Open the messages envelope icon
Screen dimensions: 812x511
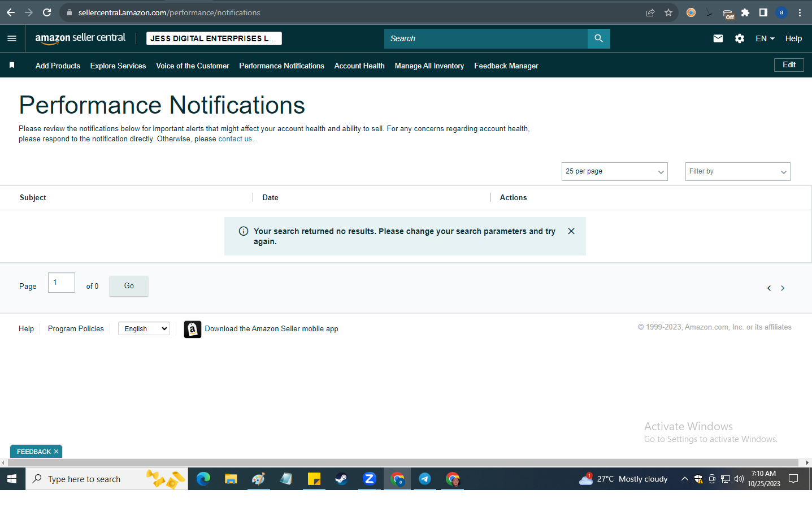click(x=718, y=38)
